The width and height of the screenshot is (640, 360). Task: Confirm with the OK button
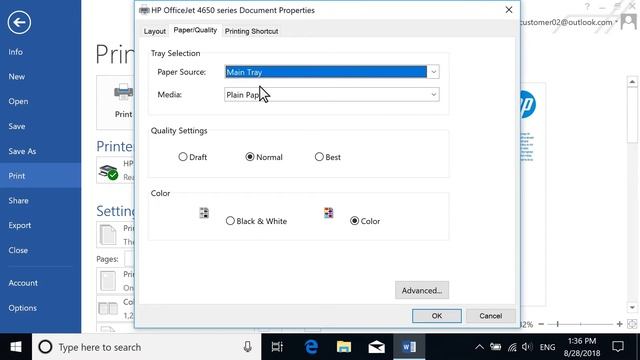437,316
